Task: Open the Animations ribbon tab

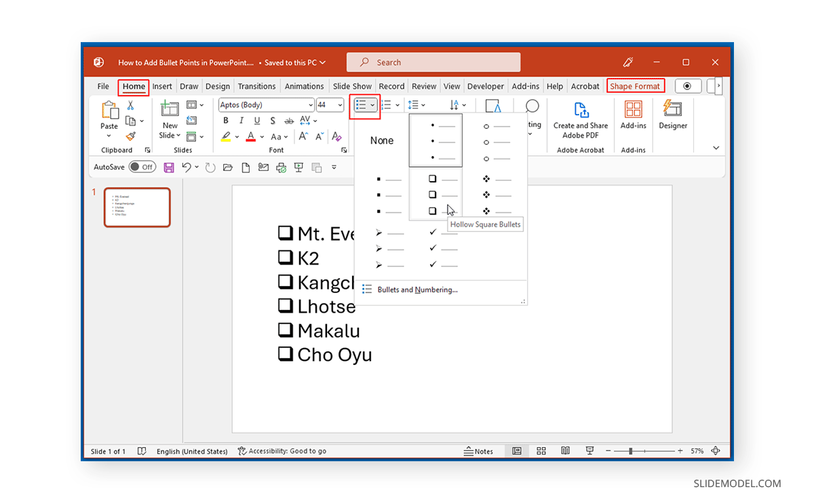Action: (x=304, y=86)
